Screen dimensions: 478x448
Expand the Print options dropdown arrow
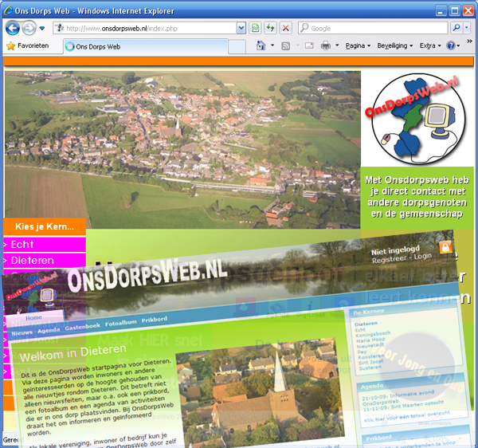pos(337,45)
